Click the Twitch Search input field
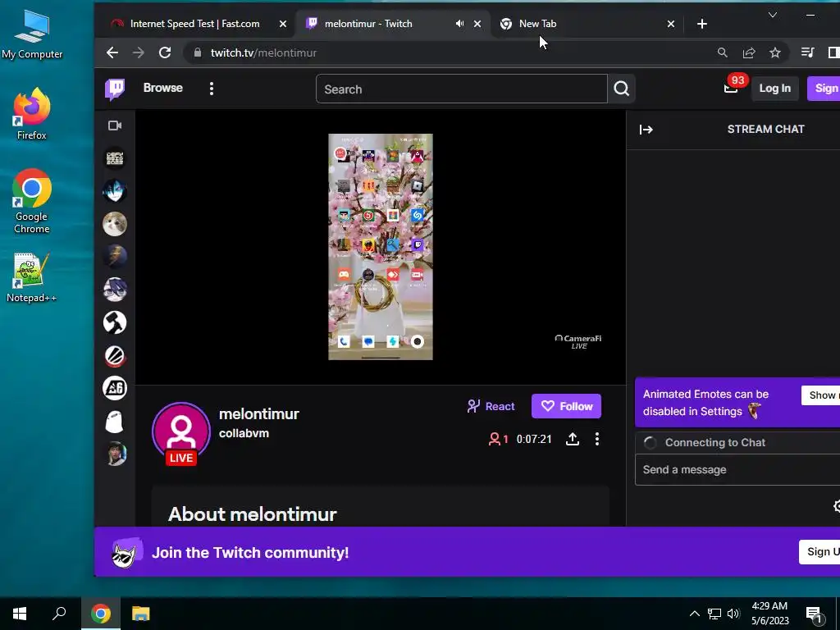The image size is (840, 630). [461, 89]
